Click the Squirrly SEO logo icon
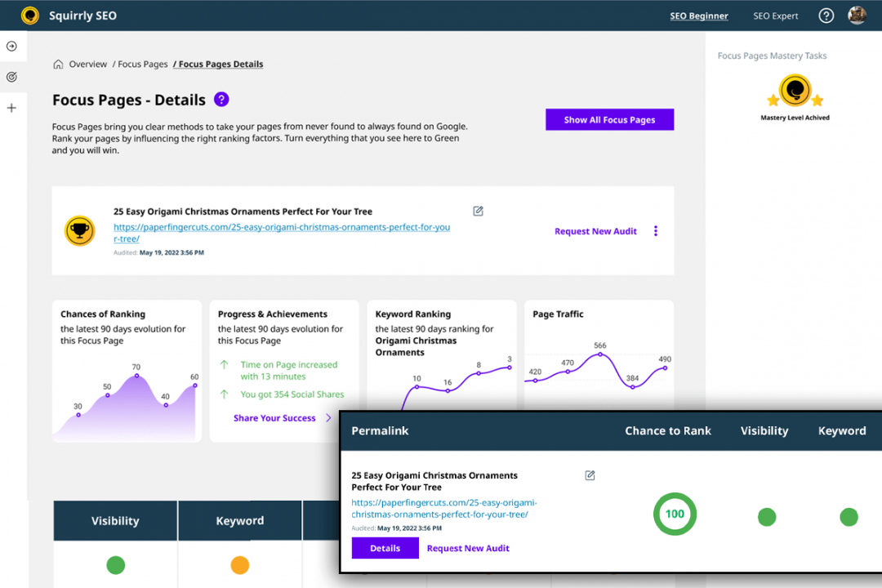The width and height of the screenshot is (882, 588). 29,15
